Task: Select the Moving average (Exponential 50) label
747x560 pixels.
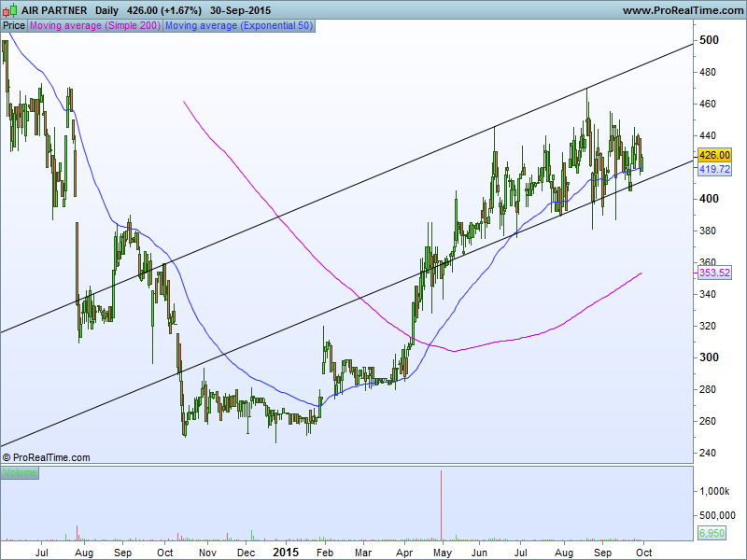Action: [239, 26]
